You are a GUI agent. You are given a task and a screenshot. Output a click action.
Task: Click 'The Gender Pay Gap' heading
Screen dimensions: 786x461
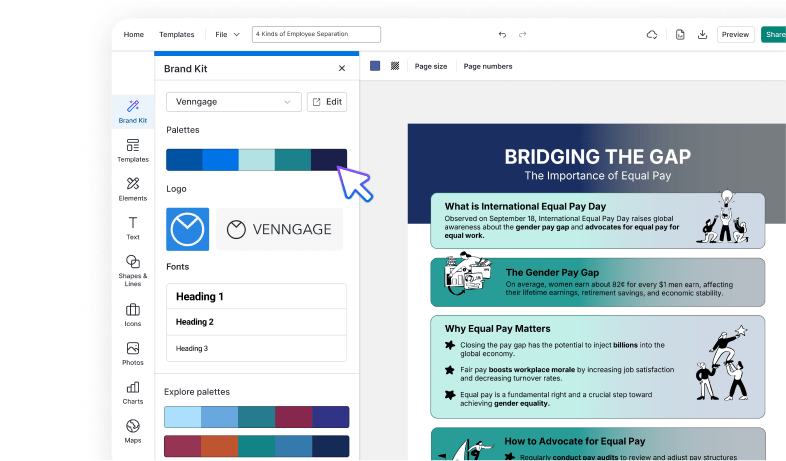pos(552,273)
